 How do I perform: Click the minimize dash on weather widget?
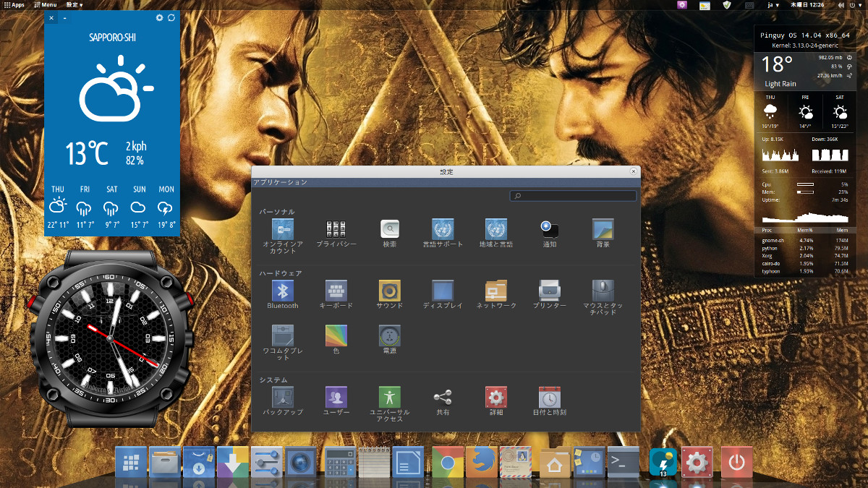[x=64, y=17]
